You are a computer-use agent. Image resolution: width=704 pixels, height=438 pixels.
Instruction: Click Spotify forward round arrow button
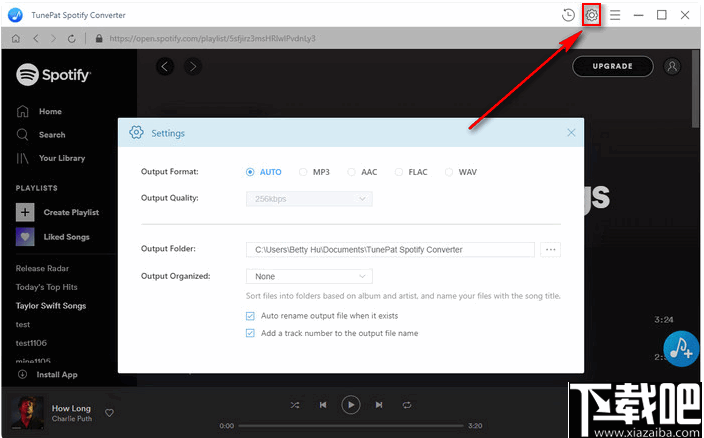pyautogui.click(x=193, y=67)
